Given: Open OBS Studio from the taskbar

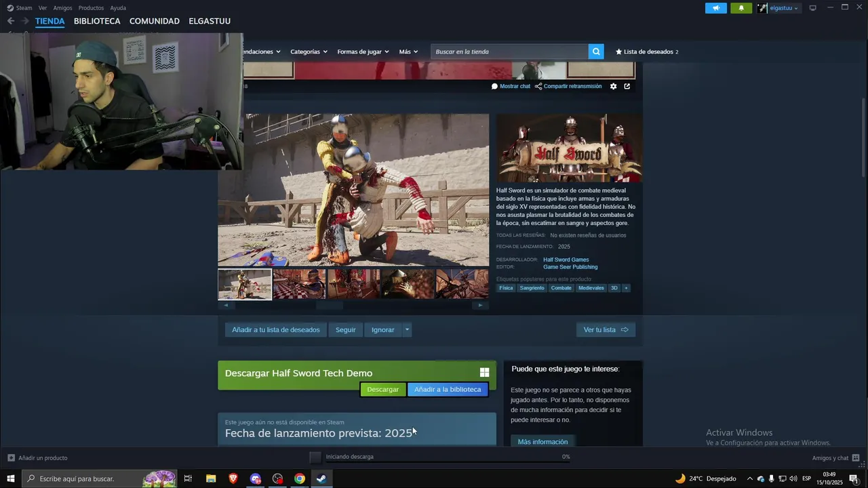Looking at the screenshot, I should point(277,479).
